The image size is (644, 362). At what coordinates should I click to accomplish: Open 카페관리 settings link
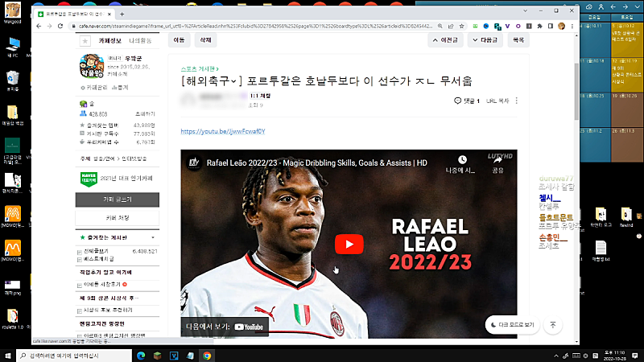(94, 88)
